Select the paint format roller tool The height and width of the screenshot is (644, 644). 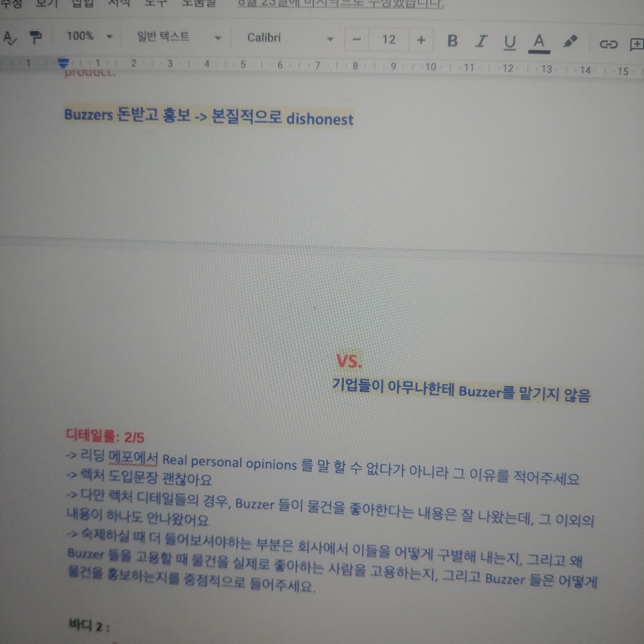35,37
